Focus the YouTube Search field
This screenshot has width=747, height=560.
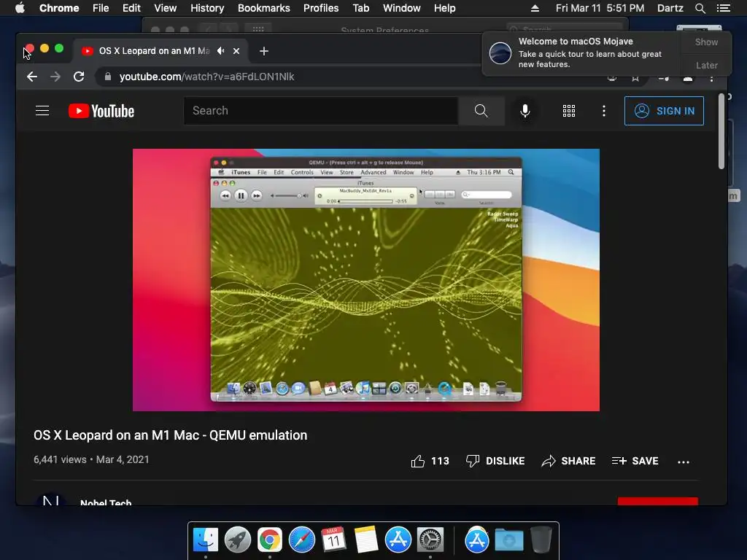click(321, 111)
